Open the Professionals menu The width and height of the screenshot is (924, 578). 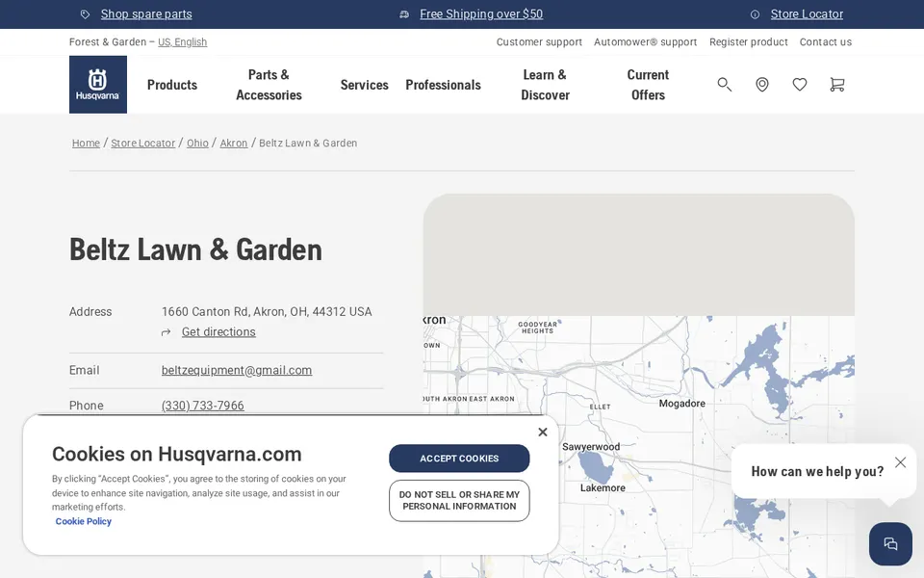(x=443, y=85)
